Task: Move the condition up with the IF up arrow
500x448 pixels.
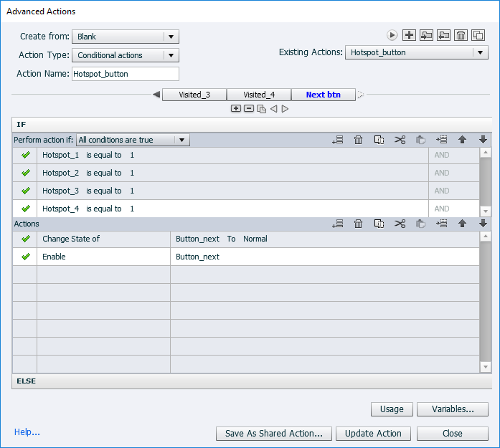Action: pyautogui.click(x=463, y=140)
